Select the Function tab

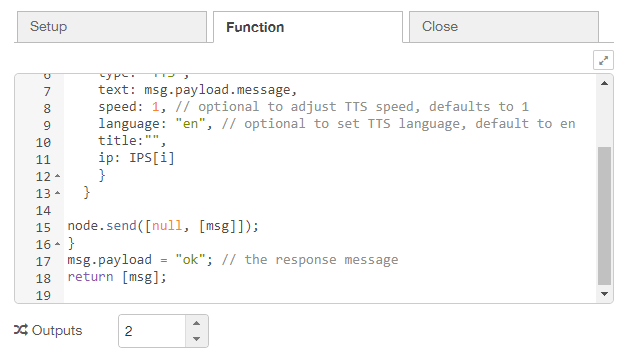308,27
